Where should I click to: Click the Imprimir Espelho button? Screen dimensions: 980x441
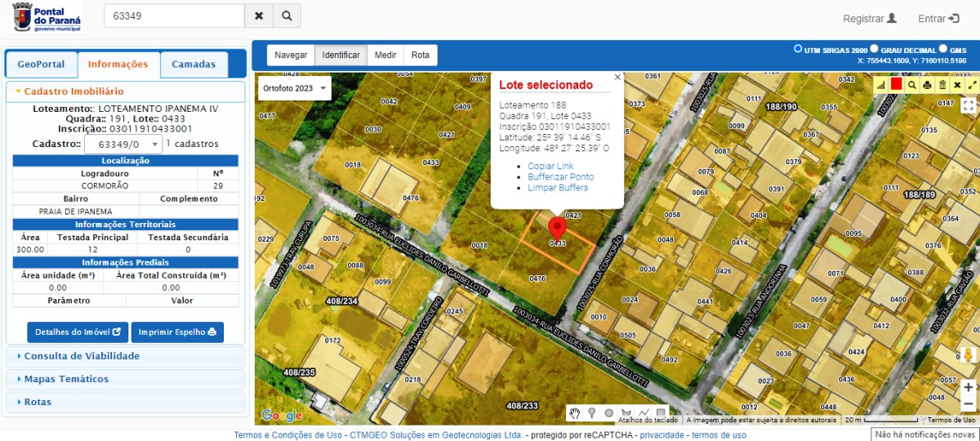[177, 332]
